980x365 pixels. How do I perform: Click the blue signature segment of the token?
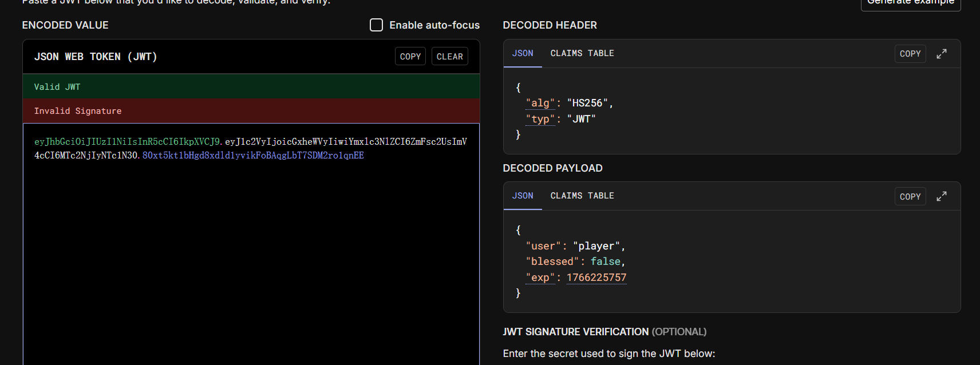coord(253,156)
